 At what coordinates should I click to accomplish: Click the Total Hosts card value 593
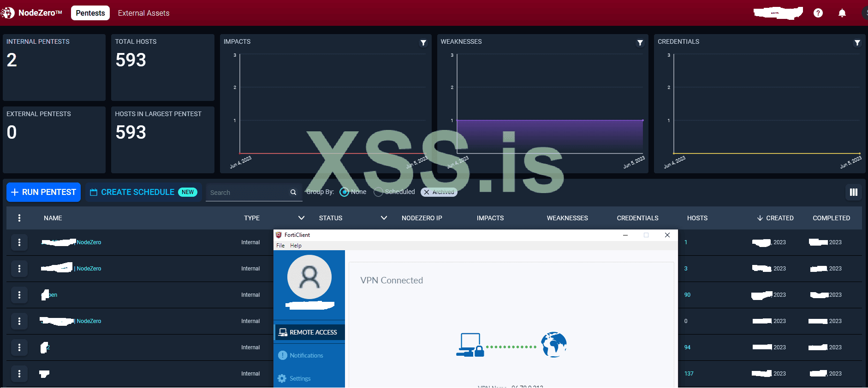131,60
